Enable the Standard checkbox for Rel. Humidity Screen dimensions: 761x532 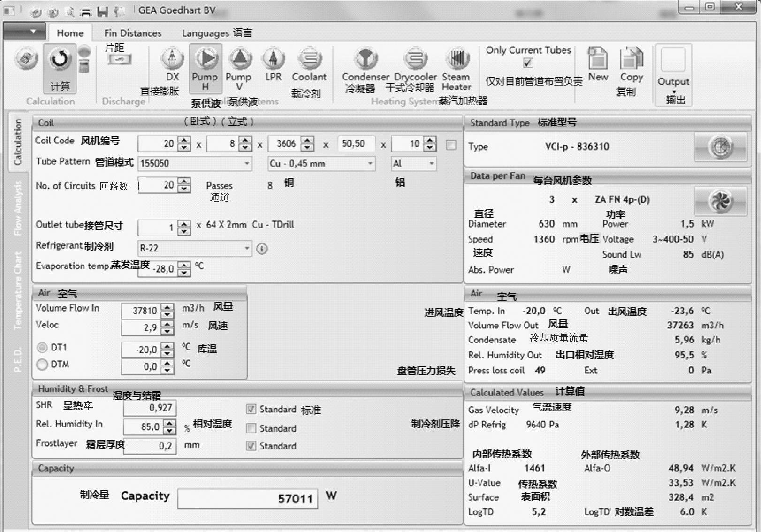click(x=251, y=428)
